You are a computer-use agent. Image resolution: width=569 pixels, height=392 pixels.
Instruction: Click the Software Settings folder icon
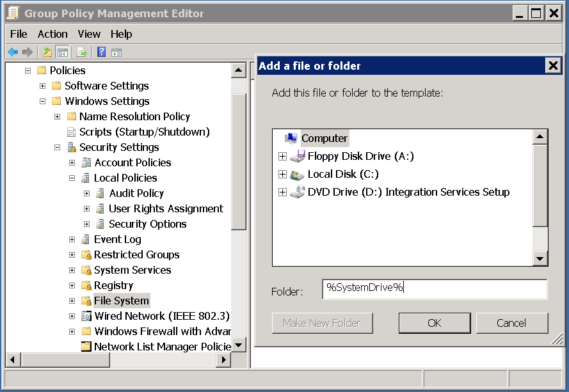[56, 86]
